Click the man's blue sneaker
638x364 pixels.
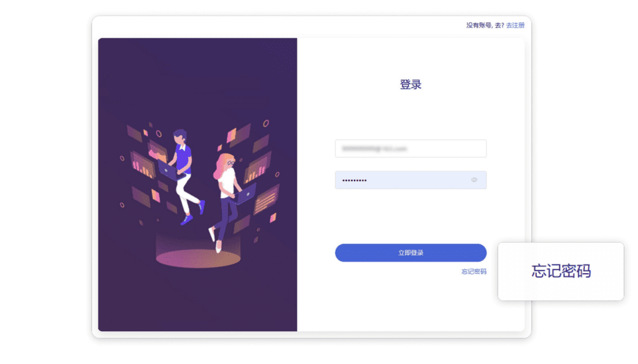(186, 220)
